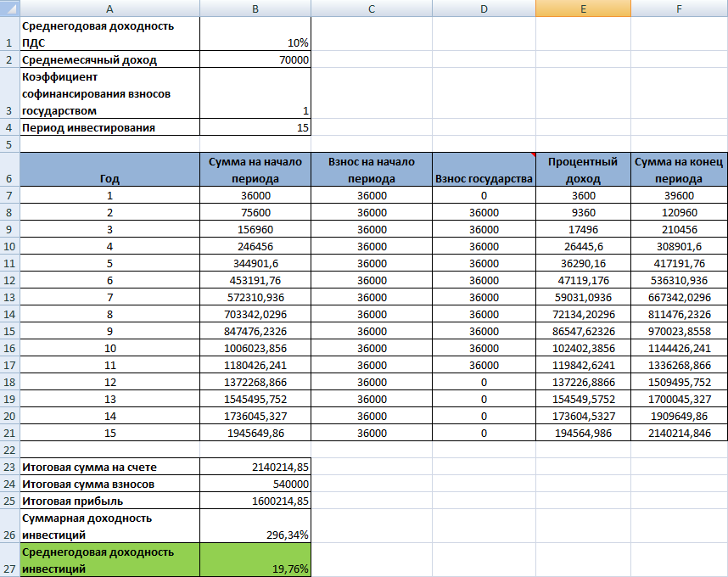Select the cell with value 1372268,866

click(255, 382)
